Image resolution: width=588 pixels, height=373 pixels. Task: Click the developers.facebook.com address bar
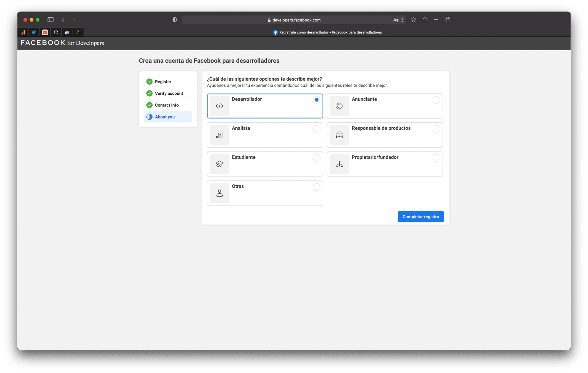294,20
